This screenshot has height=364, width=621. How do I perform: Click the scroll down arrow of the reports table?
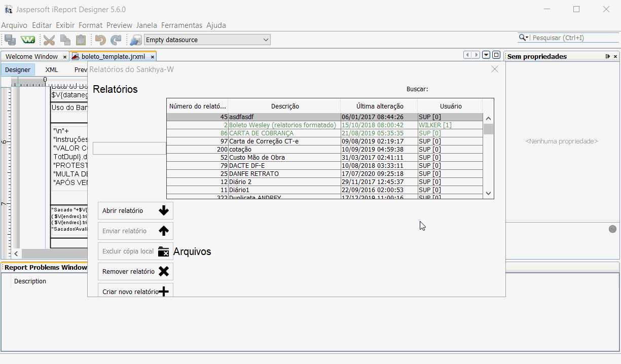tap(488, 193)
